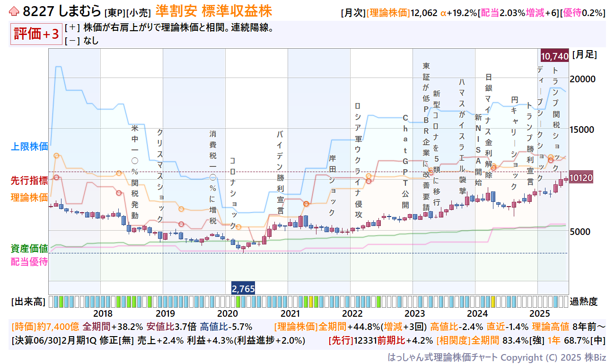Image resolution: width=615 pixels, height=364 pixels.
Task: Select the [−] なし negative comment line
Action: pos(82,41)
